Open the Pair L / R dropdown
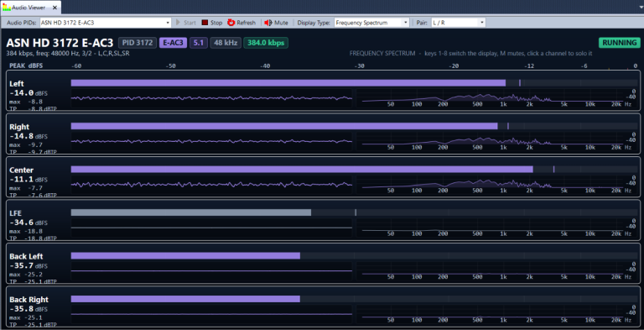Screen dimensions: 644x330 click(x=482, y=23)
